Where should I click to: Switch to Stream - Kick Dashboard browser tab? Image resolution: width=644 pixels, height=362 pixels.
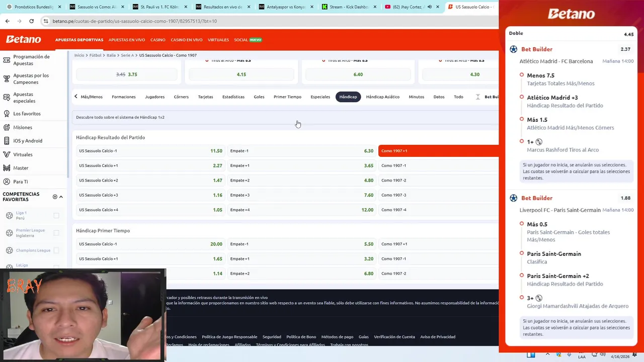coord(349,7)
